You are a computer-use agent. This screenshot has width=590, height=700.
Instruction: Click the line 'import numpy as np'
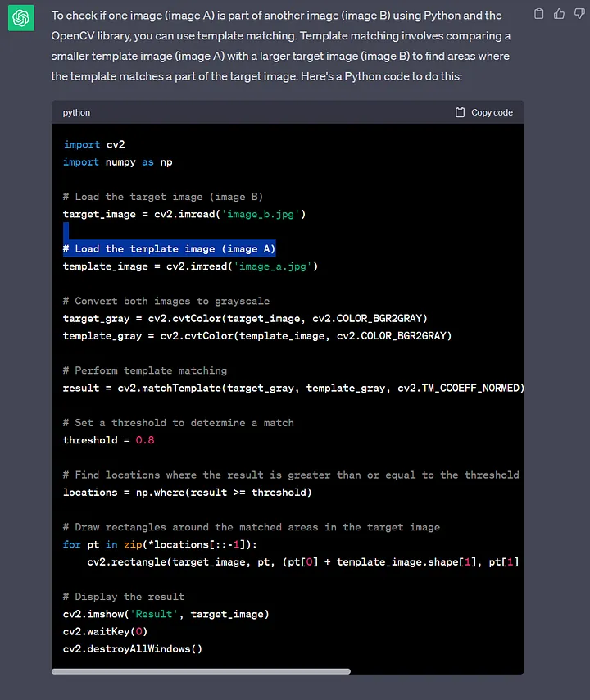coord(118,162)
